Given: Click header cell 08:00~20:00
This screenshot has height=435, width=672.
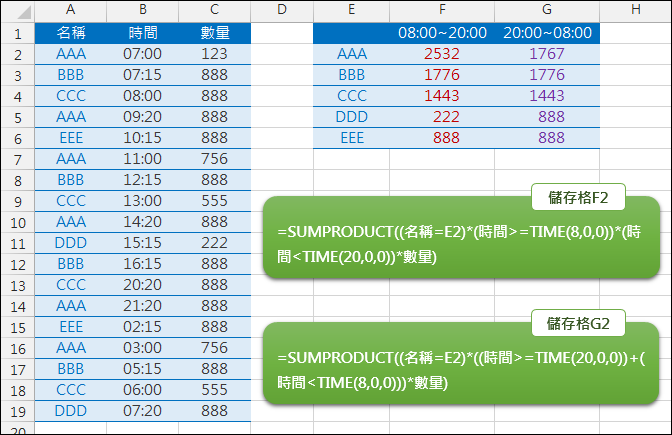Looking at the screenshot, I should tap(442, 33).
